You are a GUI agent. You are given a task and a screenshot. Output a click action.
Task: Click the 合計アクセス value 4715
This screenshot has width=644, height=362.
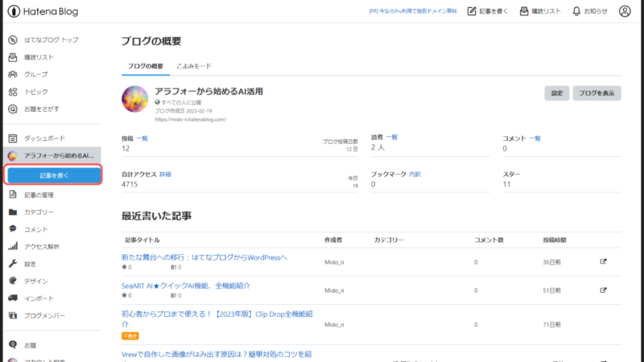[130, 184]
